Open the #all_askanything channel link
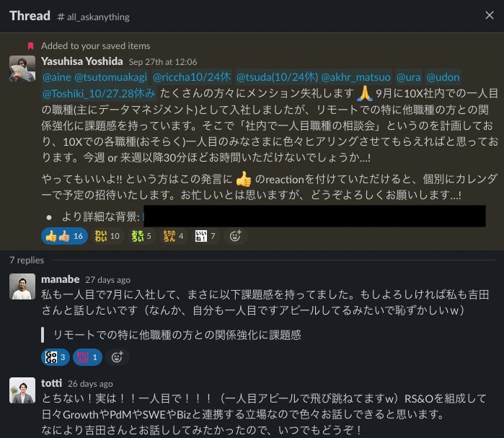 [x=93, y=17]
